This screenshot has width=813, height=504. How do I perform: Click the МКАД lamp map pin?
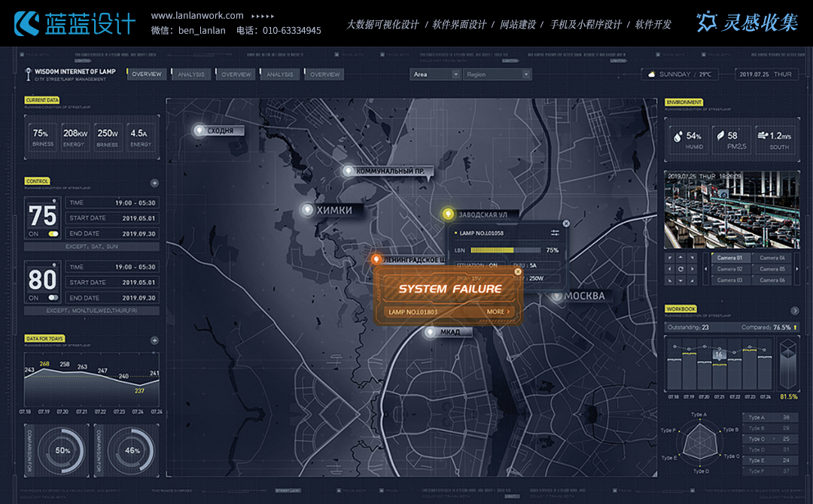tap(431, 332)
